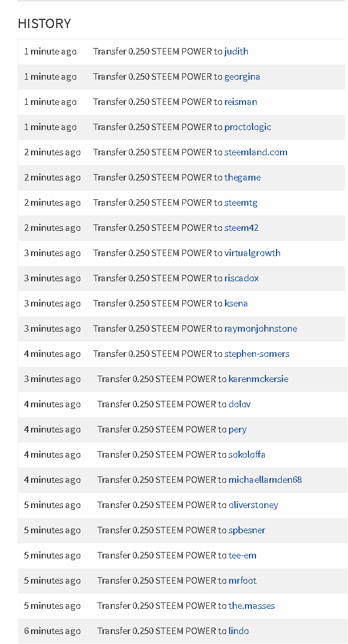The width and height of the screenshot is (348, 644).
Task: Click the ksena username link
Action: click(x=236, y=304)
